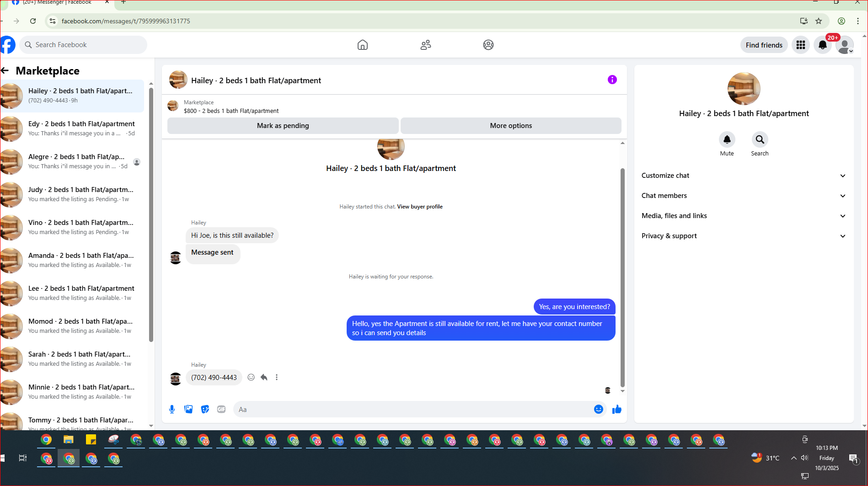Open the Home feed icon
868x486 pixels.
(362, 45)
